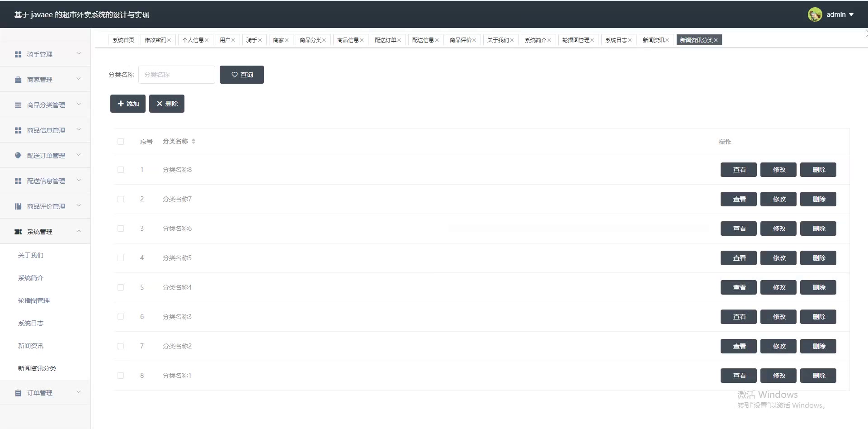Screen dimensions: 868x429
Task: Open 系统简介 in the sidebar
Action: [31, 278]
